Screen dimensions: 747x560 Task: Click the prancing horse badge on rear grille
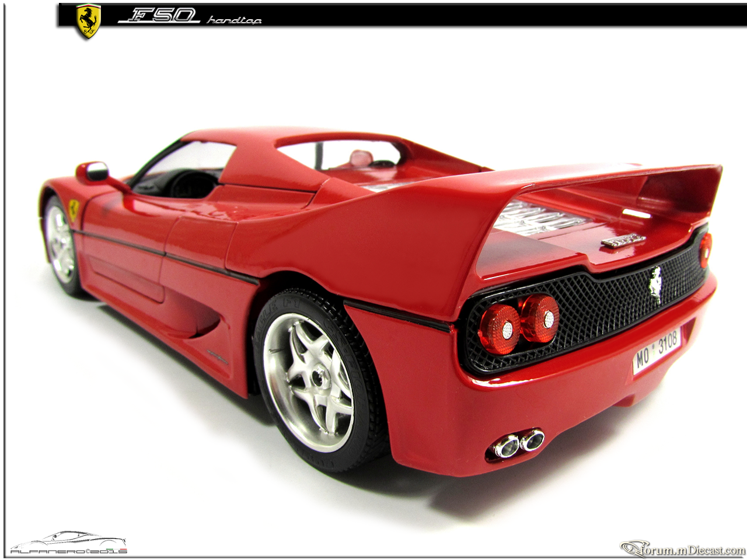[656, 285]
